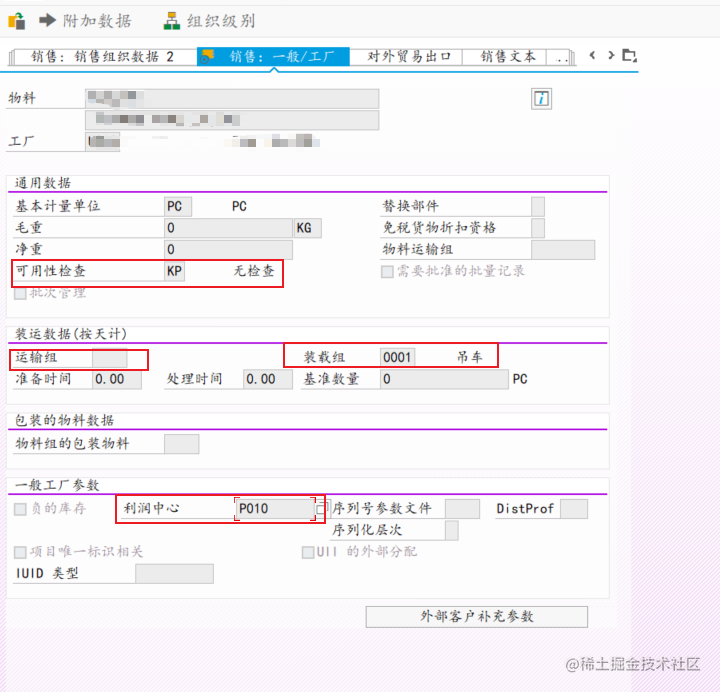Click the 序列化层次 field
This screenshot has width=720, height=692.
pos(452,530)
